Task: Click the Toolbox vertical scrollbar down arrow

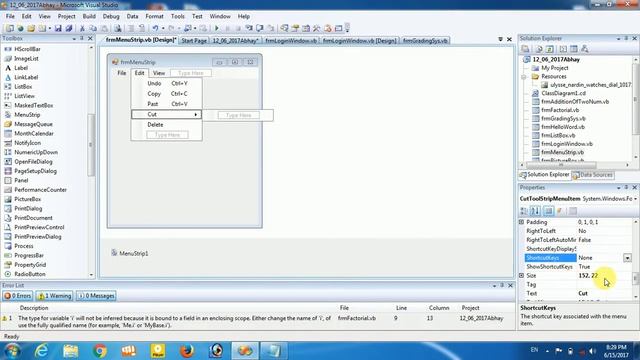Action: pos(91,275)
